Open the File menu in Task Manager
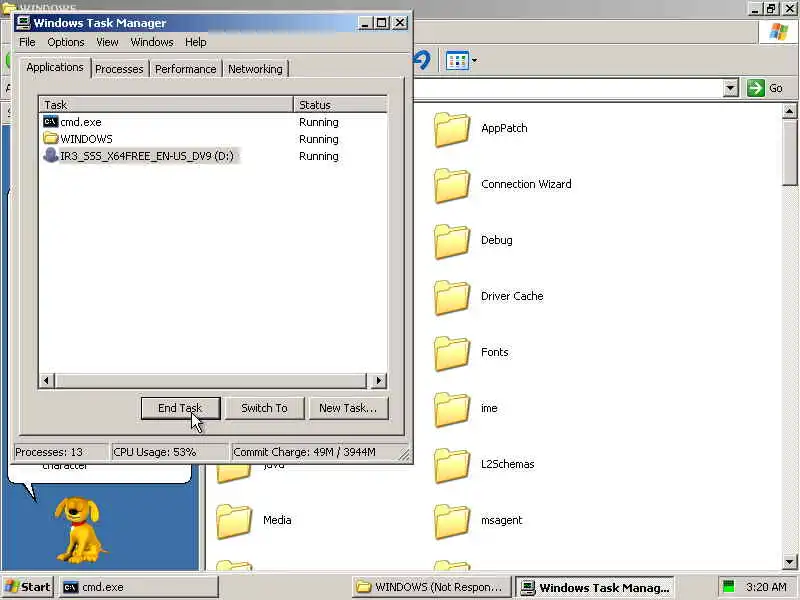800x600 pixels. pos(27,42)
